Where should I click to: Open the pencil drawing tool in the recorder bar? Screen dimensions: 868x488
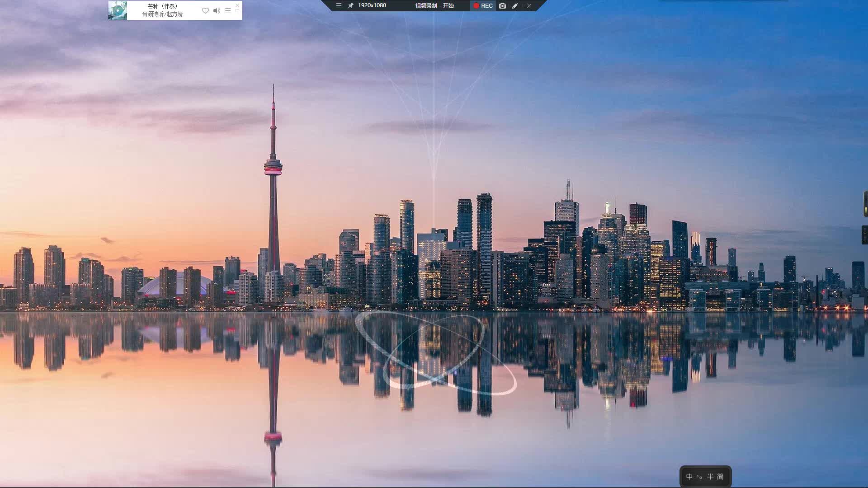click(515, 5)
